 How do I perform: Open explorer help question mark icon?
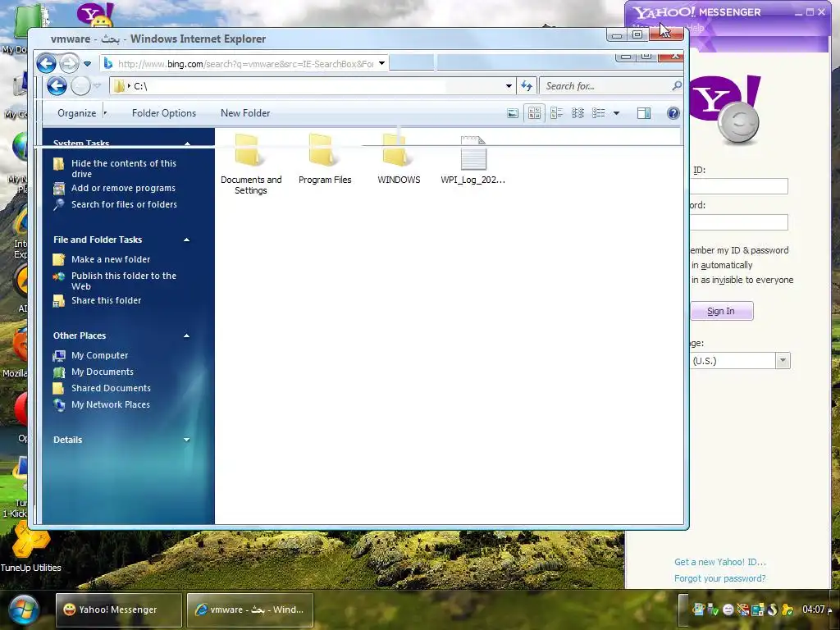(673, 113)
